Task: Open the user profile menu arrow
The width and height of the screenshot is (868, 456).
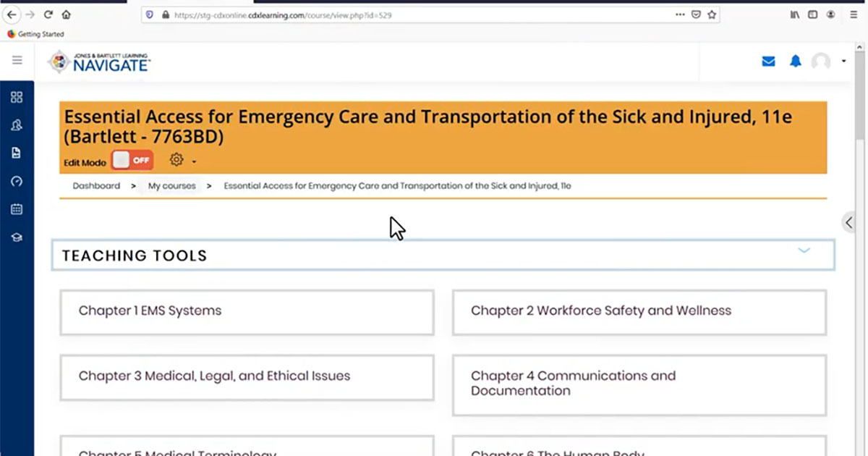Action: click(x=843, y=62)
